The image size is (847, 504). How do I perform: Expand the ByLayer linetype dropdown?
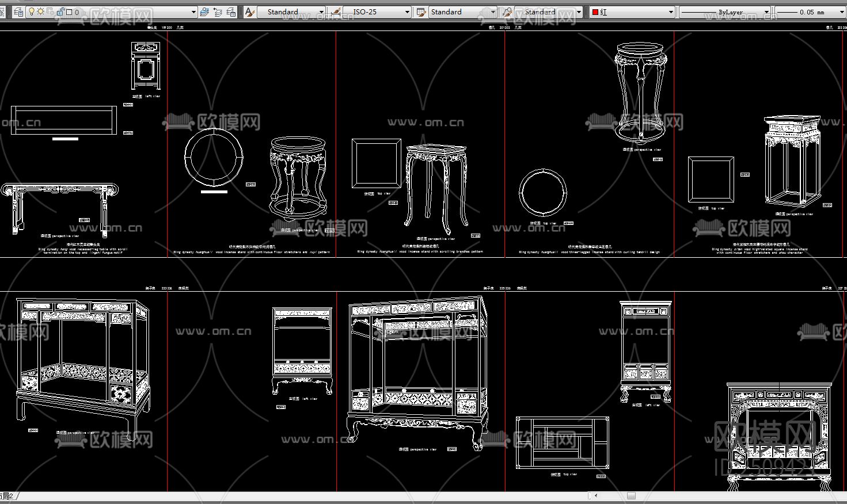pos(766,12)
